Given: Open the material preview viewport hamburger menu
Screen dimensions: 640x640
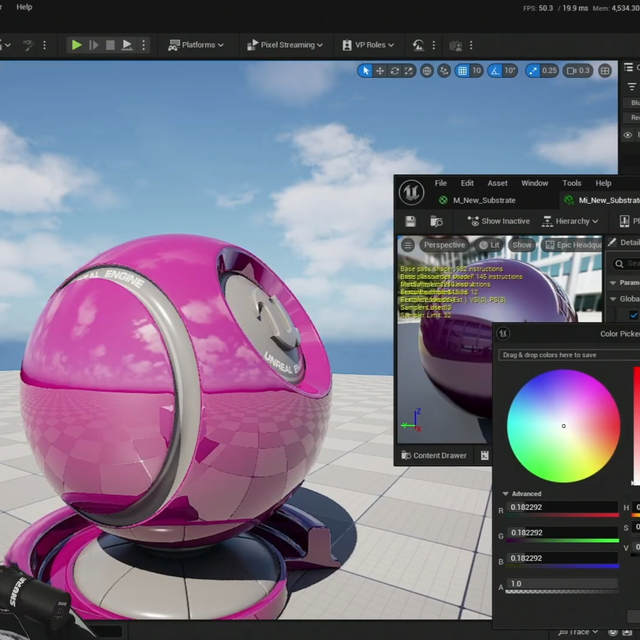Looking at the screenshot, I should 407,245.
